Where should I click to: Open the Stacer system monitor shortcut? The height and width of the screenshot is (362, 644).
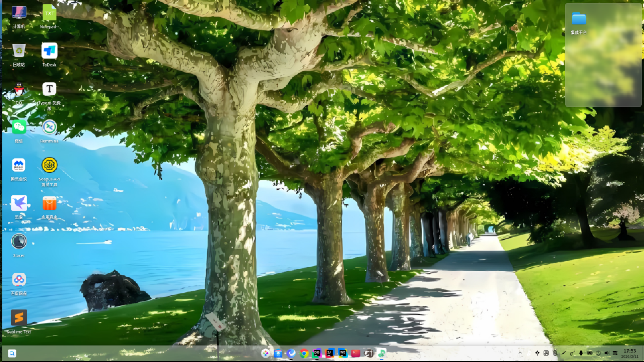tap(19, 242)
